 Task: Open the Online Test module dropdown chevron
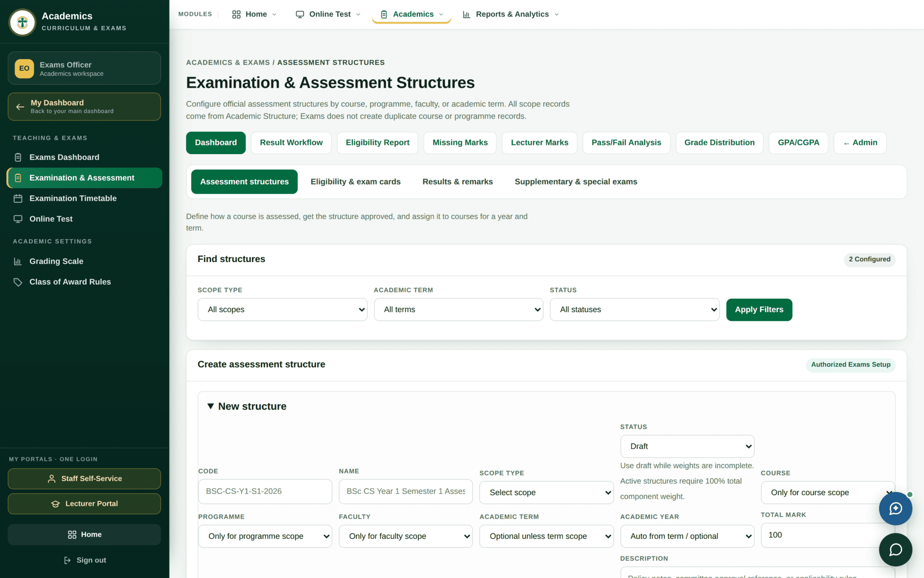(358, 14)
